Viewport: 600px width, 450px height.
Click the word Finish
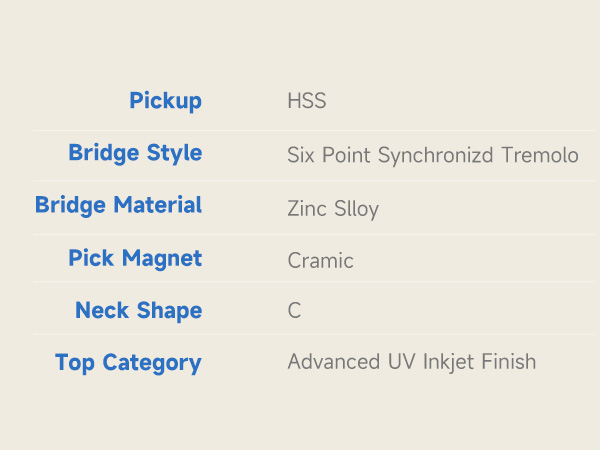(508, 362)
